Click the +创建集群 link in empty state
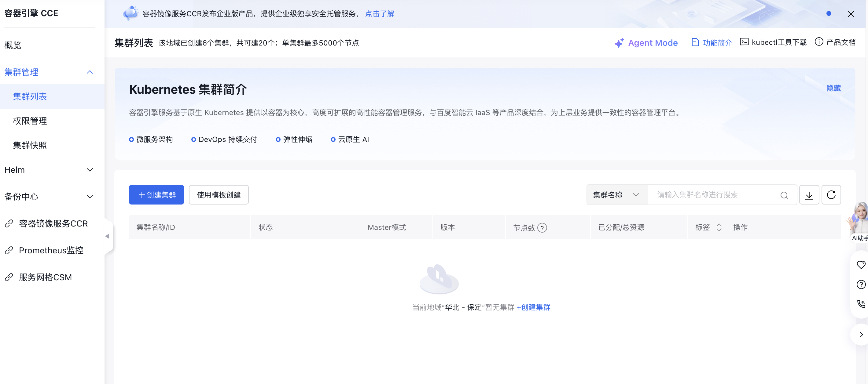The image size is (868, 384). point(533,307)
